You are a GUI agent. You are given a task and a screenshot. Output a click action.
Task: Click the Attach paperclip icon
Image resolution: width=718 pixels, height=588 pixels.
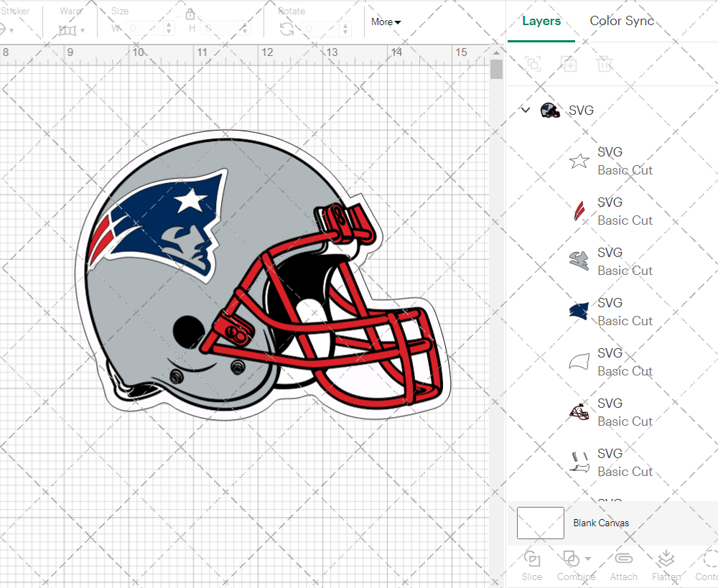point(623,559)
